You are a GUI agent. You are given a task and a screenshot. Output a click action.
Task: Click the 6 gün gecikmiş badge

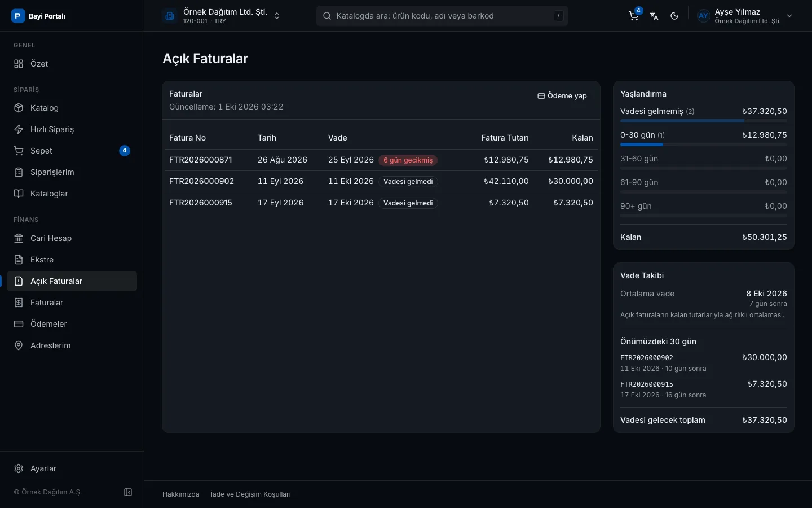(x=408, y=160)
